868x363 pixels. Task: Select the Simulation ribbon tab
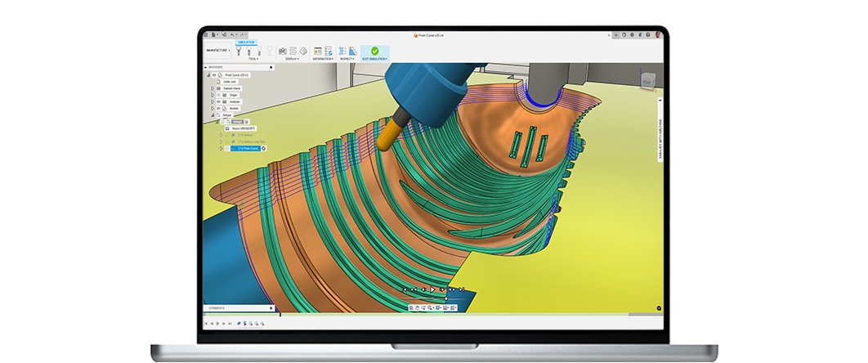click(x=246, y=43)
